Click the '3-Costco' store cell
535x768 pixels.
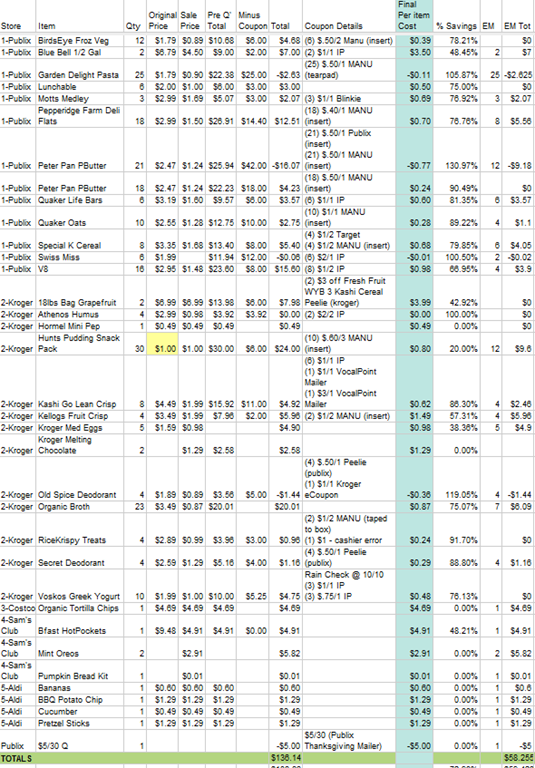[x=18, y=609]
